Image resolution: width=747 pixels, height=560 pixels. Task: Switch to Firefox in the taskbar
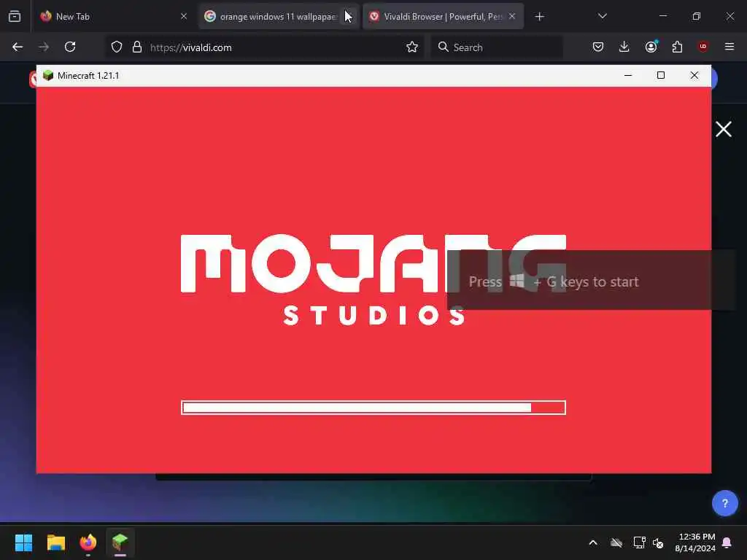pos(88,542)
